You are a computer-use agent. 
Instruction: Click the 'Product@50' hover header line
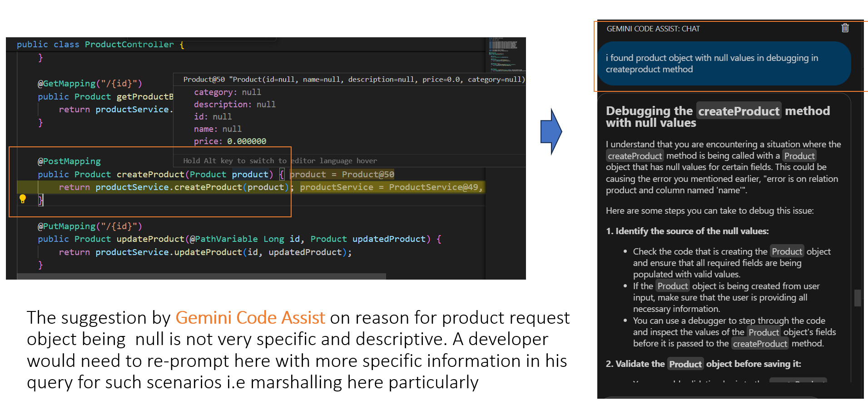point(354,80)
